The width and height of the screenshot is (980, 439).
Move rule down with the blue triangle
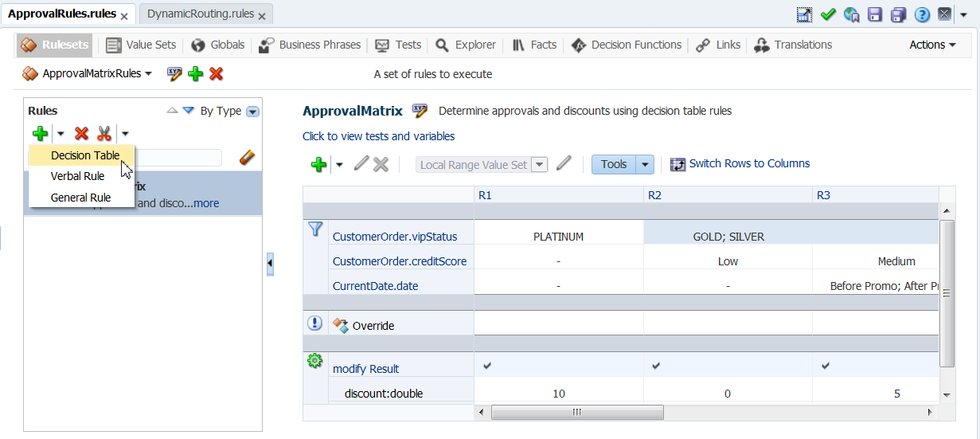(x=189, y=111)
